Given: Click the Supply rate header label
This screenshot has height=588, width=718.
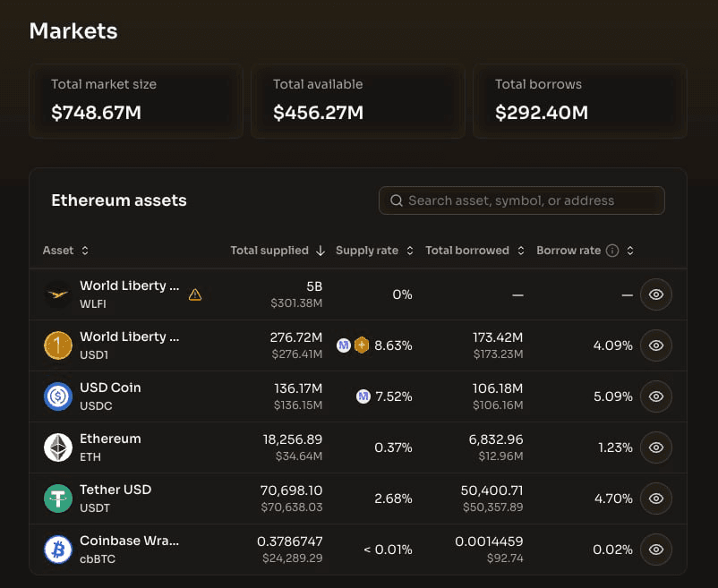Looking at the screenshot, I should click(367, 251).
